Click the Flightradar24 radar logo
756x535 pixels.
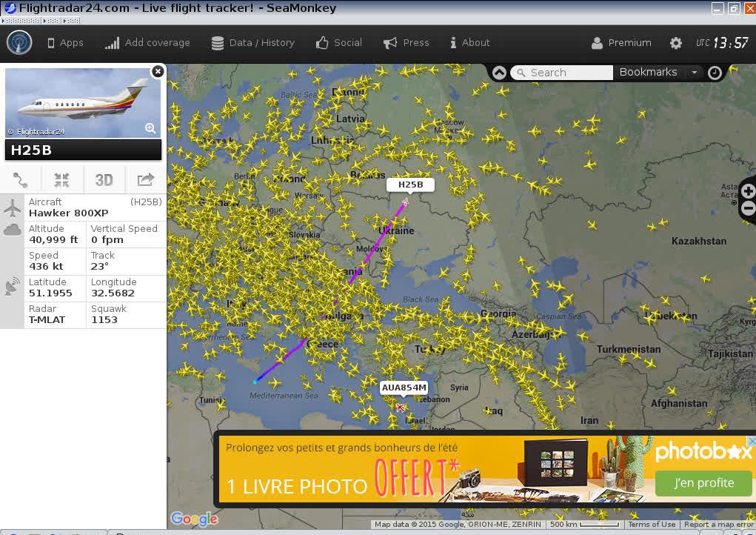(x=19, y=42)
